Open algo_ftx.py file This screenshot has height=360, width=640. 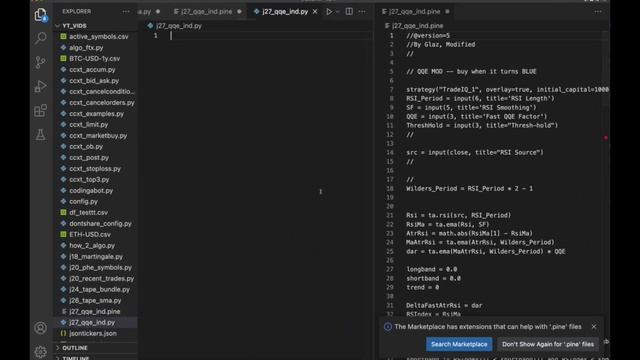pyautogui.click(x=86, y=47)
